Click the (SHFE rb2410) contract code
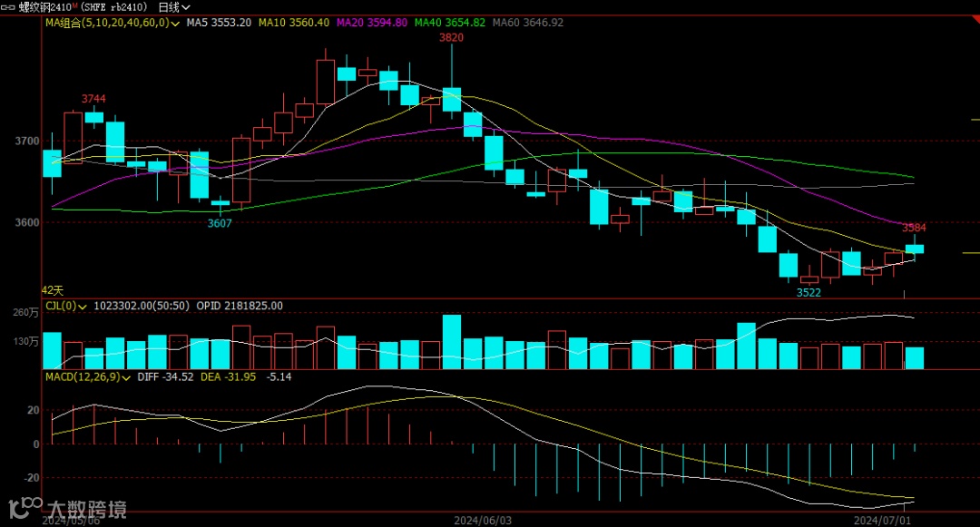 [115, 7]
